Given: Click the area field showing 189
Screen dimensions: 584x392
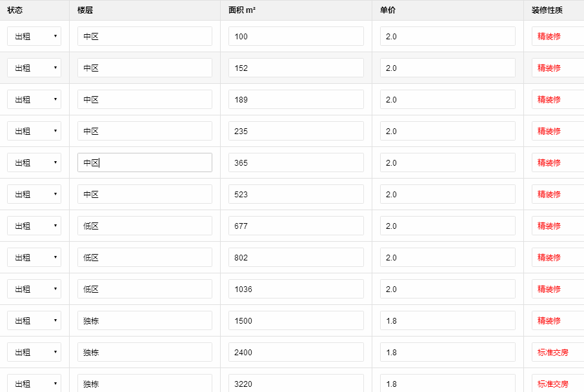Looking at the screenshot, I should [296, 99].
